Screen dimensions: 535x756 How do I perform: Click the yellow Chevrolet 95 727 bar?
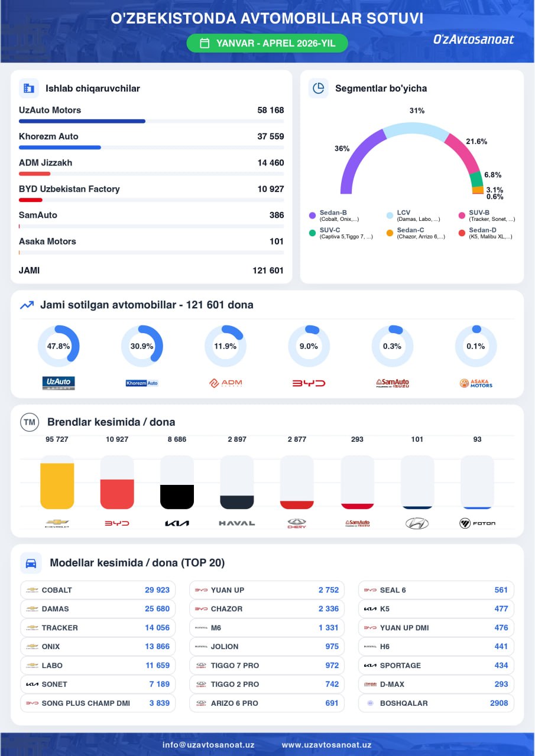pyautogui.click(x=57, y=486)
